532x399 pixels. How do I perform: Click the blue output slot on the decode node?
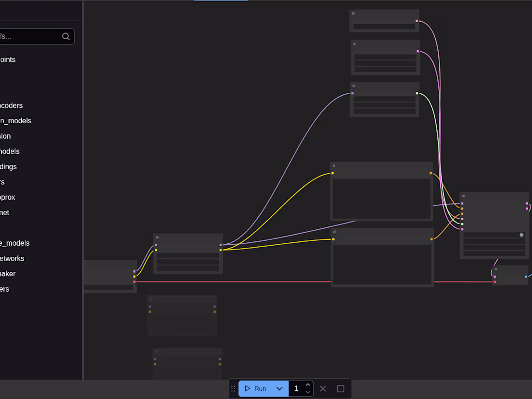(526, 277)
